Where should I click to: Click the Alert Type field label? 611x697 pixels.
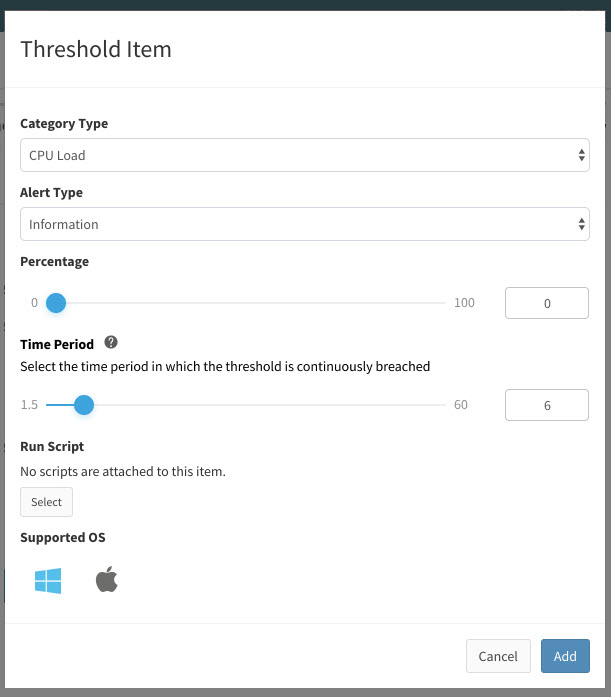[x=52, y=192]
